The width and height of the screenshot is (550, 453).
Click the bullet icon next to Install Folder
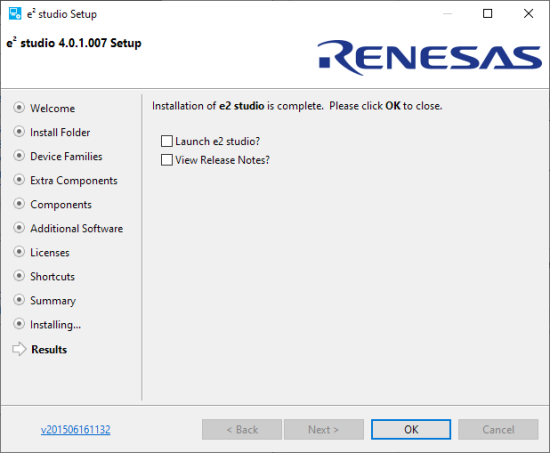pyautogui.click(x=19, y=132)
